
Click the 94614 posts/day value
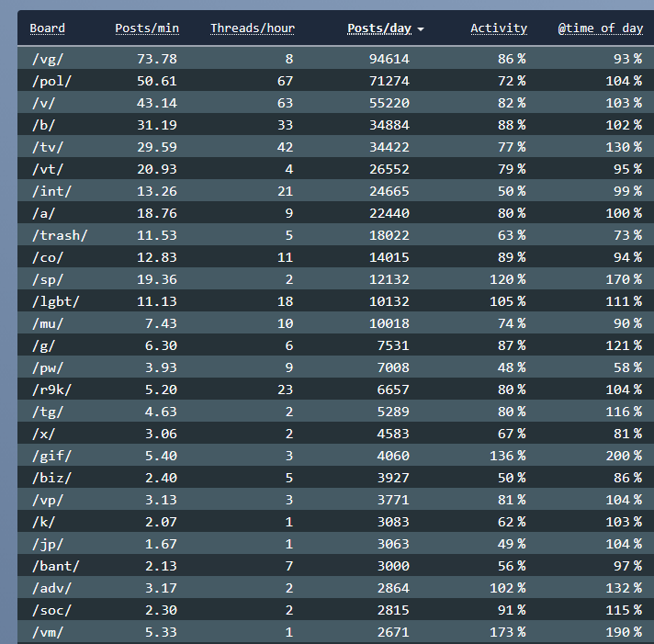pyautogui.click(x=389, y=59)
